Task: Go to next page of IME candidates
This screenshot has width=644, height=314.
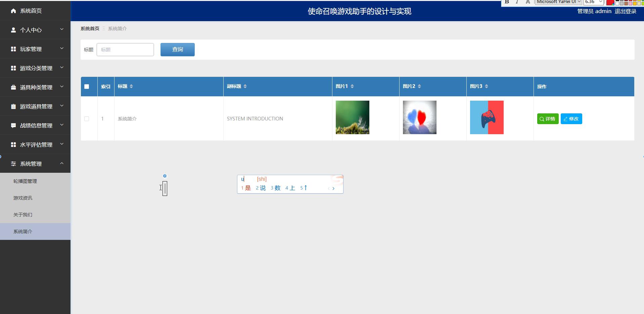Action: [x=333, y=189]
